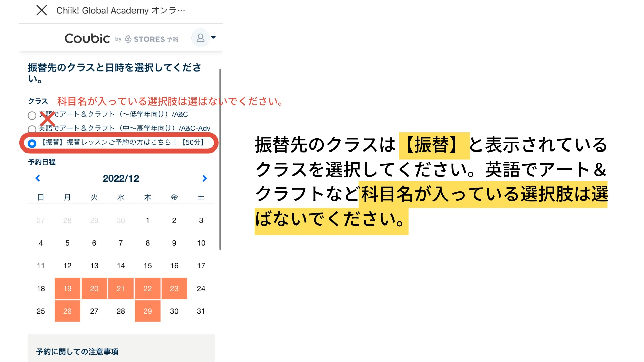644x362 pixels.
Task: Click date 1 in the calendar
Action: coord(148,220)
